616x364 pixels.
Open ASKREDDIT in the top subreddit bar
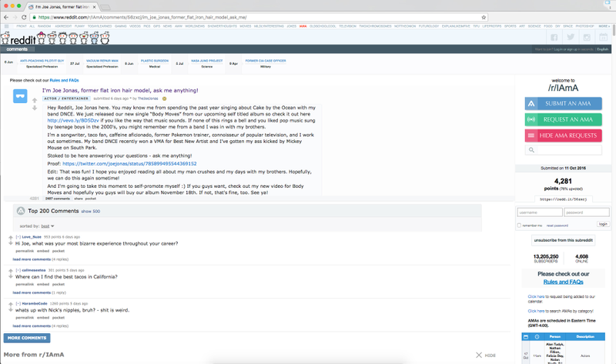(63, 26)
